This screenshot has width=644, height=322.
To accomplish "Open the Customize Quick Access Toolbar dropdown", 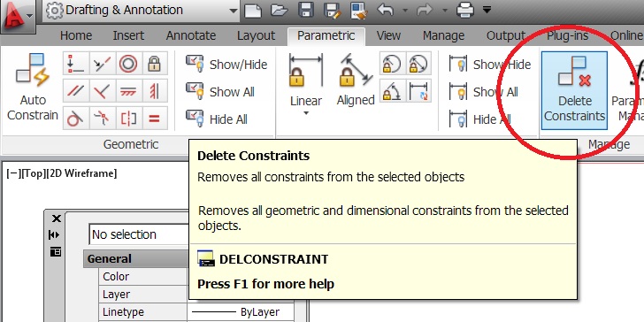I will (487, 10).
